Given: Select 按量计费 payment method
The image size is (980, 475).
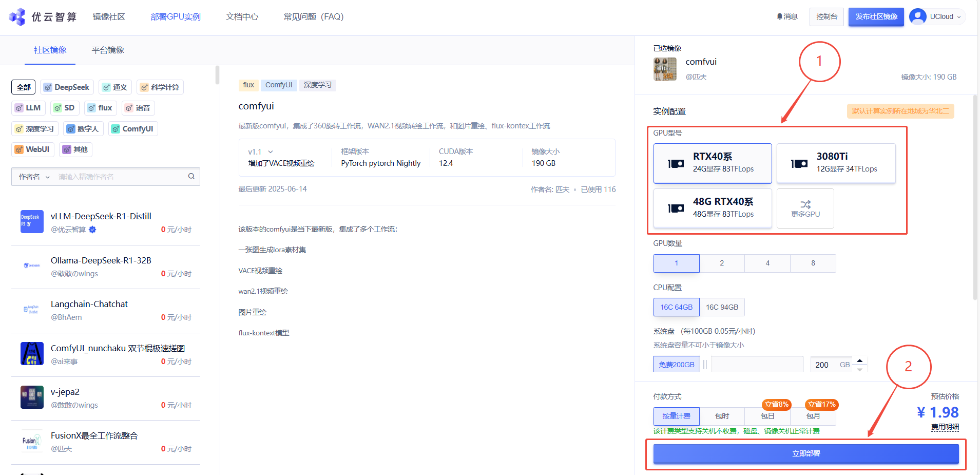Looking at the screenshot, I should [676, 416].
